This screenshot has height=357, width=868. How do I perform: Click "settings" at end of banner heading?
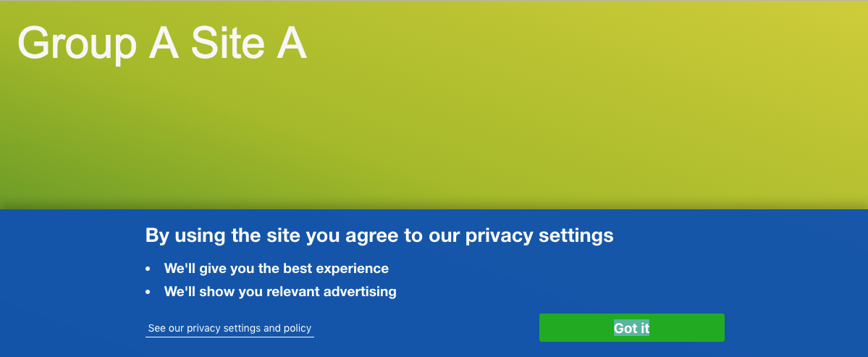(576, 236)
